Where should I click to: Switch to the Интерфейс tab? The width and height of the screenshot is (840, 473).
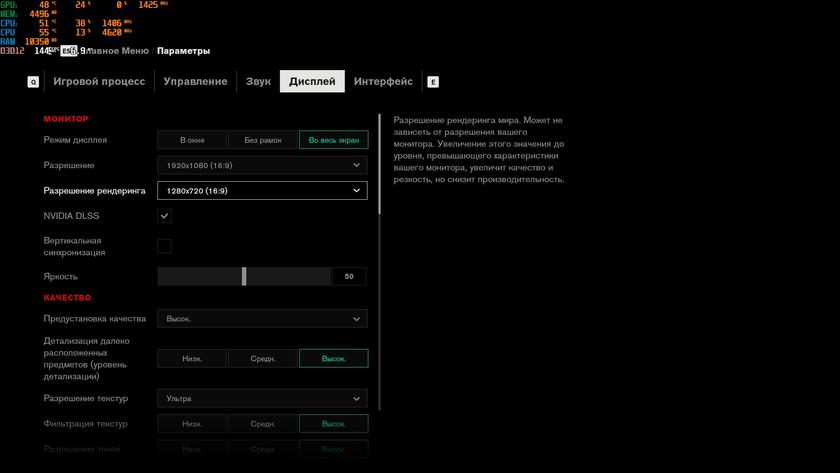coord(383,82)
